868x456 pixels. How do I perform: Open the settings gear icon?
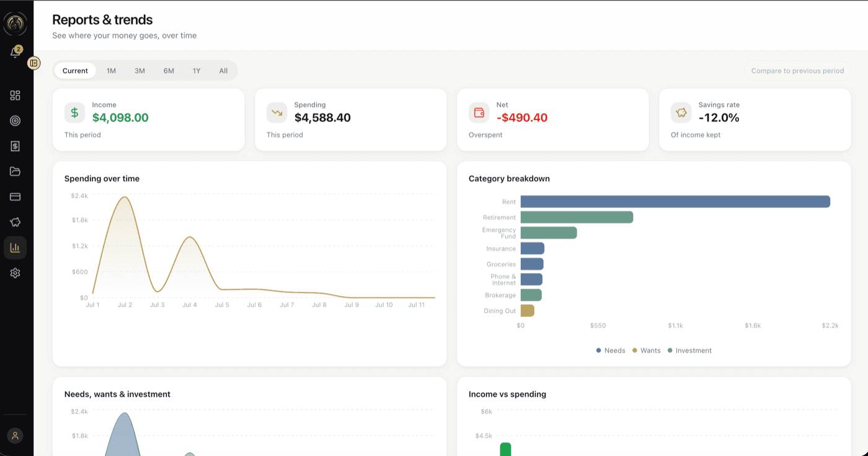(15, 273)
